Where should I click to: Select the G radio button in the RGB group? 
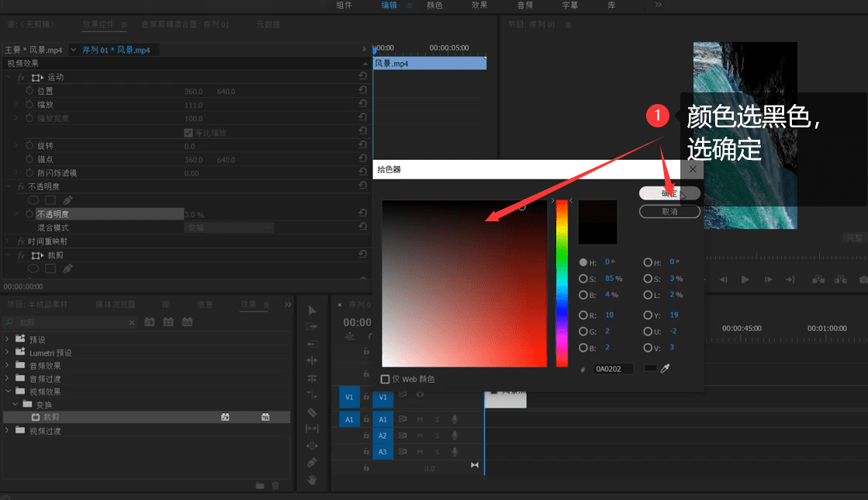click(x=583, y=332)
